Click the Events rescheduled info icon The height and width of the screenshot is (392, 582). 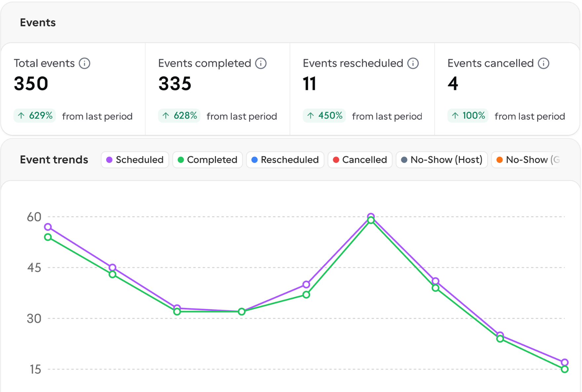point(413,63)
